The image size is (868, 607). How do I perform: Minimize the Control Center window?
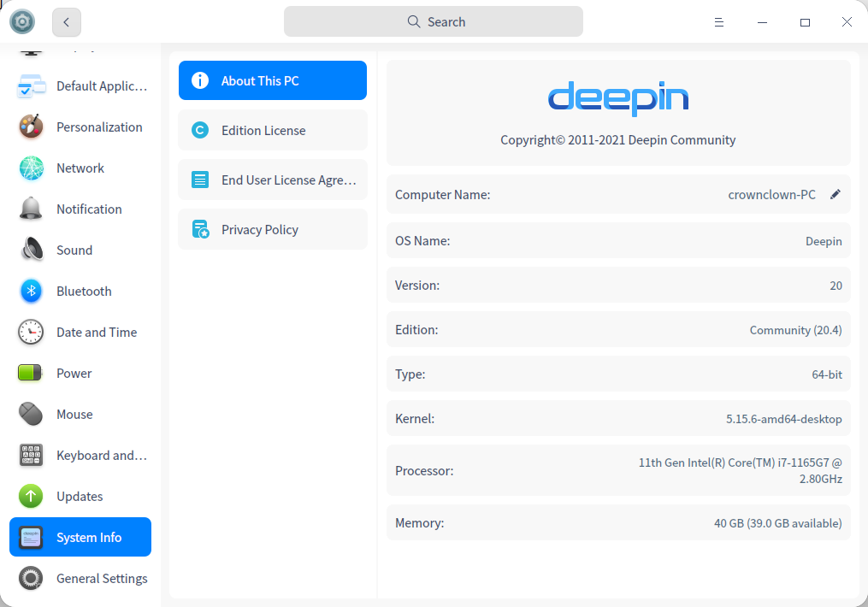(762, 22)
